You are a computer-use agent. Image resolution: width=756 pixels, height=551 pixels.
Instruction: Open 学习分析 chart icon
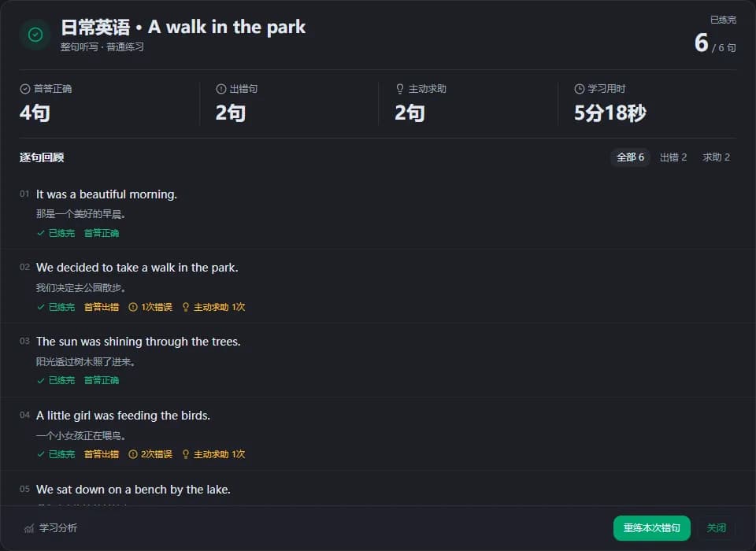click(x=29, y=528)
